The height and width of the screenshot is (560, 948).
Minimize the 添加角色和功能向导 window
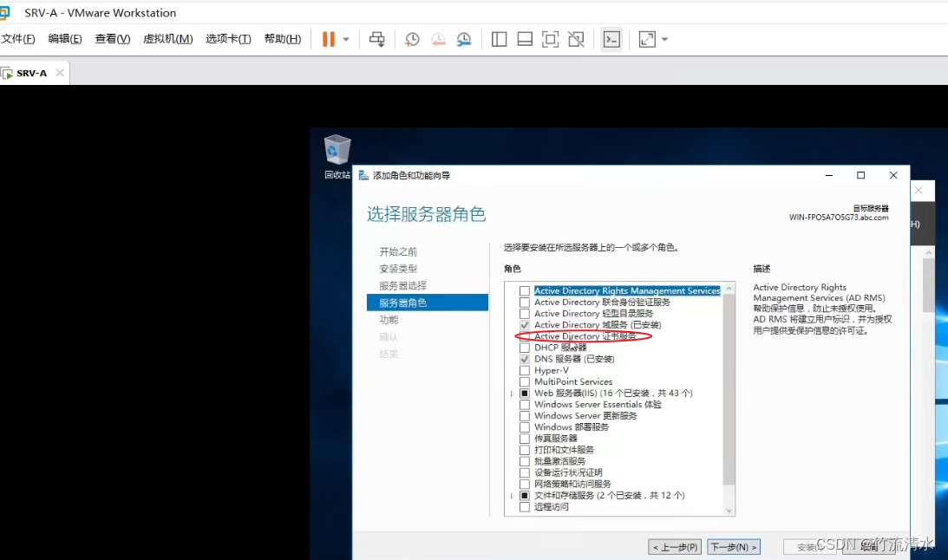point(829,175)
